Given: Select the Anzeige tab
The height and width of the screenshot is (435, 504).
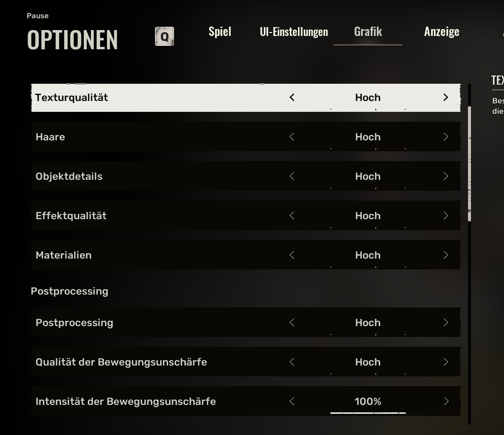Looking at the screenshot, I should (441, 32).
